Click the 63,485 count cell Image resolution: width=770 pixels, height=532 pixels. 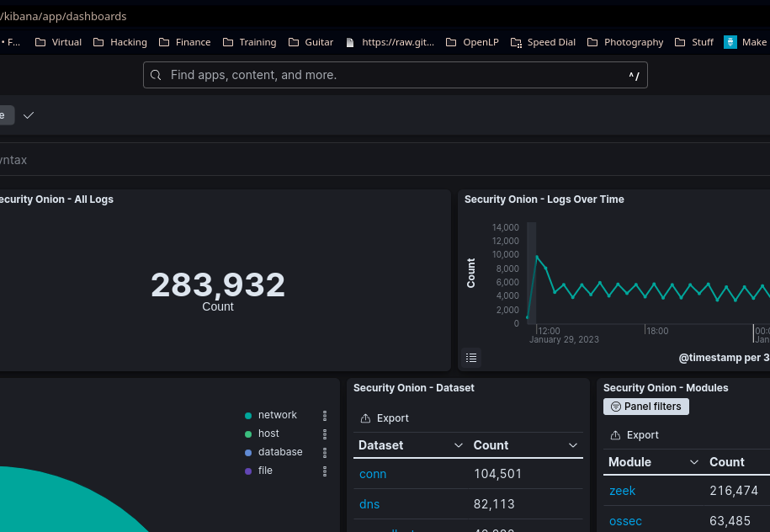click(x=730, y=521)
